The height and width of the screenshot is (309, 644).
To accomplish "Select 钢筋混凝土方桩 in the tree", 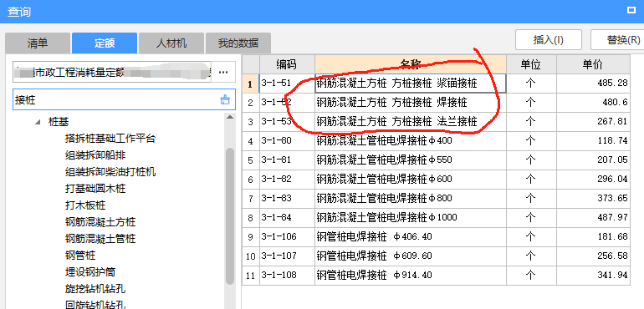I will pos(100,222).
